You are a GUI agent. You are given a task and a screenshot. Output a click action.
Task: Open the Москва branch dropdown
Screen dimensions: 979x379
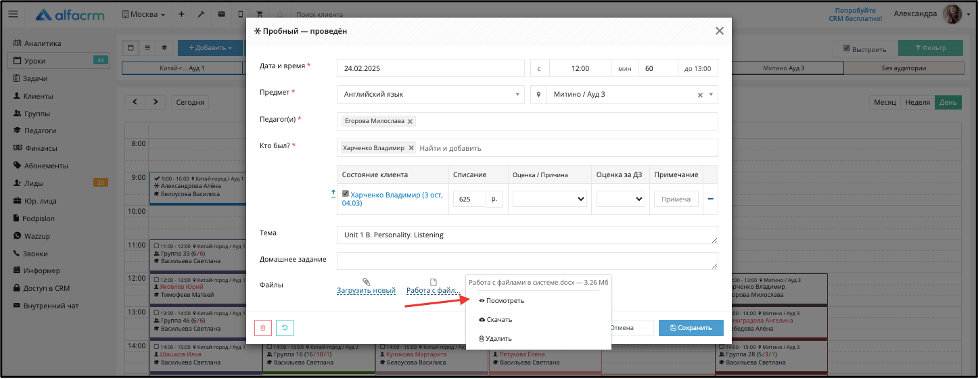point(144,14)
